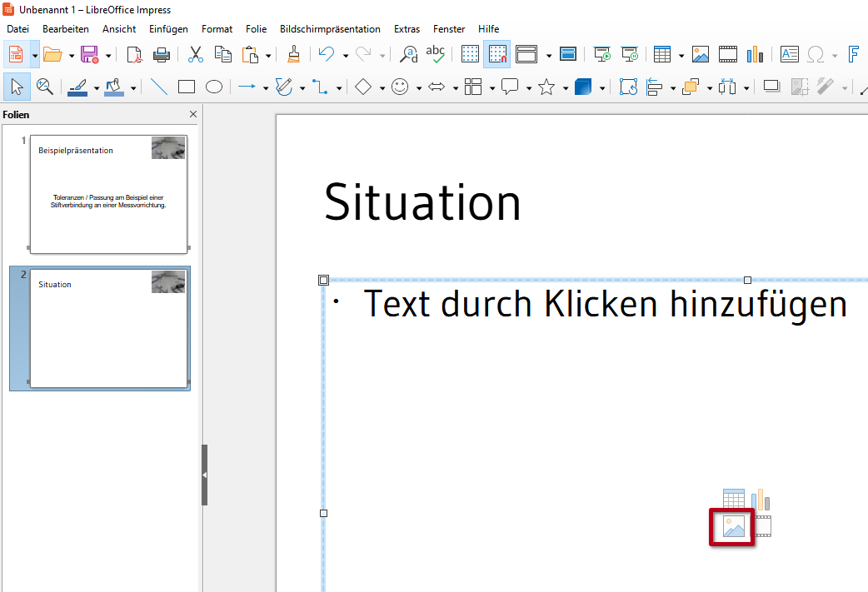
Task: Toggle the Snap to Grid button
Action: (497, 55)
